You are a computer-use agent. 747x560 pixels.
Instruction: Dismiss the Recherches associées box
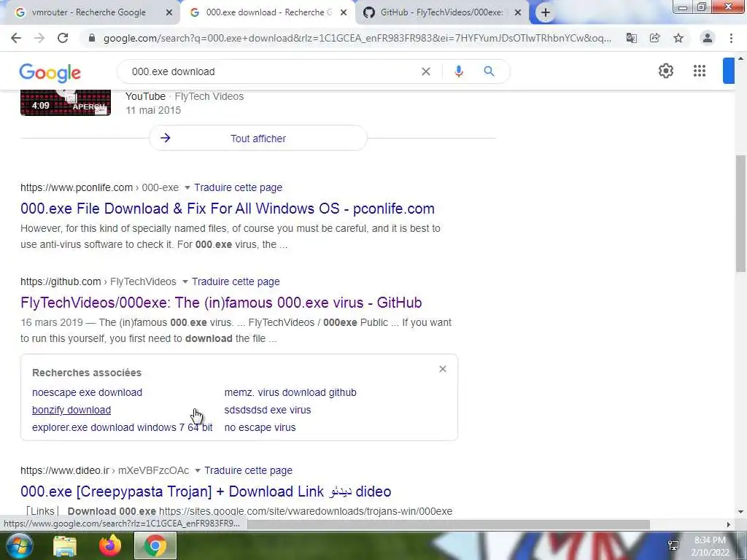pos(443,369)
